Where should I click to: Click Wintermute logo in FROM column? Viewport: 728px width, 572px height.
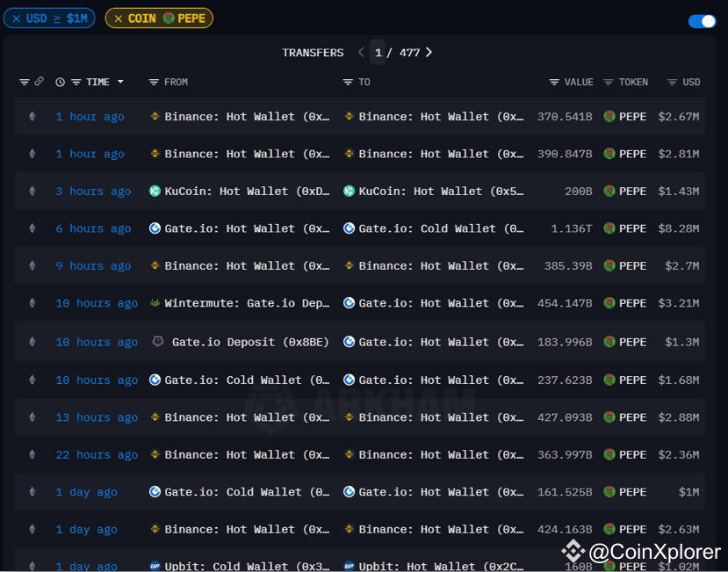coord(155,303)
